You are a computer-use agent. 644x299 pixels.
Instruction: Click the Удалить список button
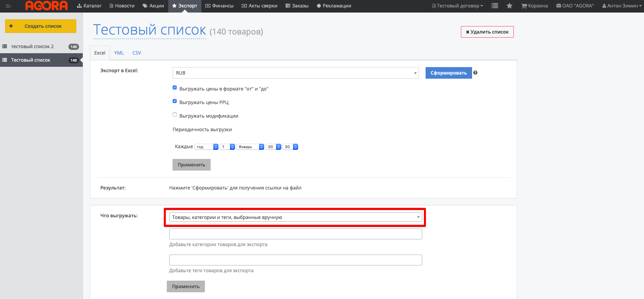click(x=487, y=32)
